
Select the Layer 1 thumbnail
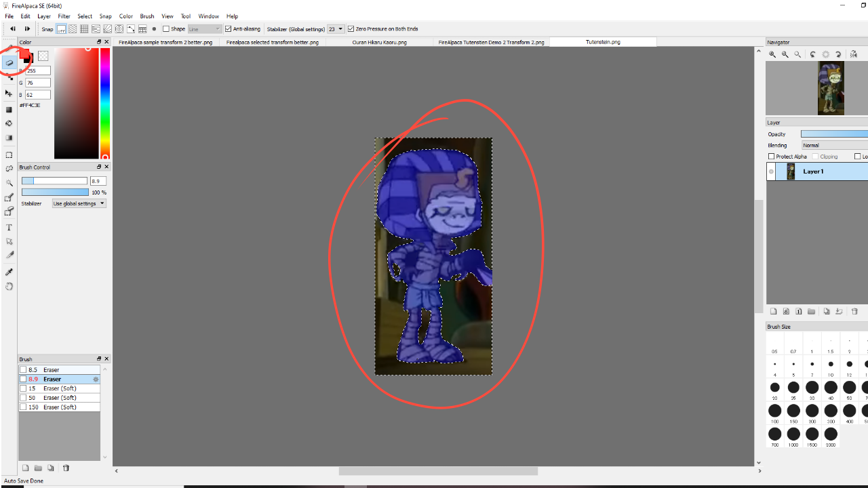click(x=791, y=171)
